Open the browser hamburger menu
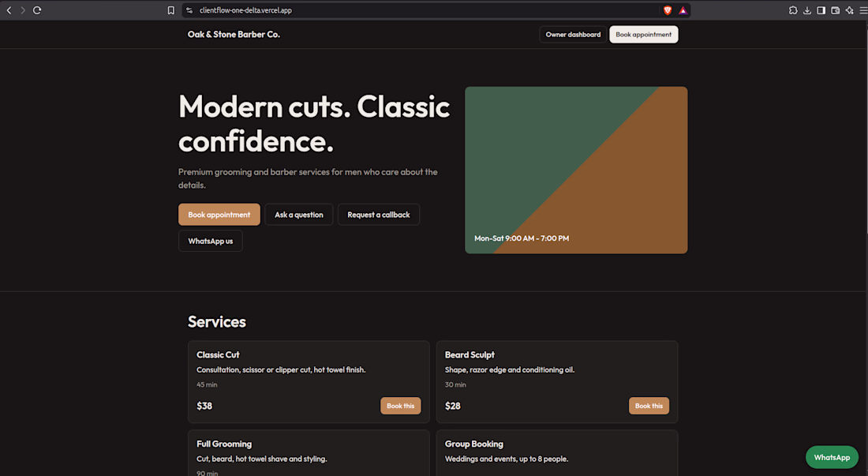The width and height of the screenshot is (868, 476). [x=863, y=10]
